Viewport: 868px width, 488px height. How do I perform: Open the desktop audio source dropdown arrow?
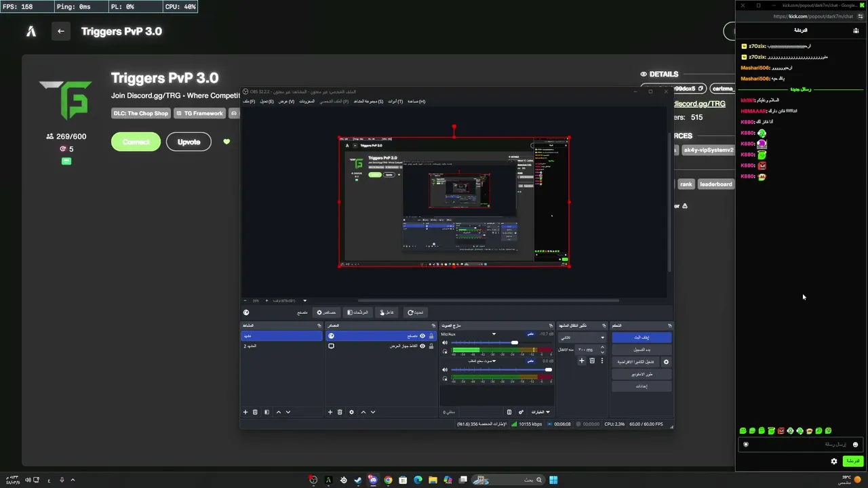[494, 361]
